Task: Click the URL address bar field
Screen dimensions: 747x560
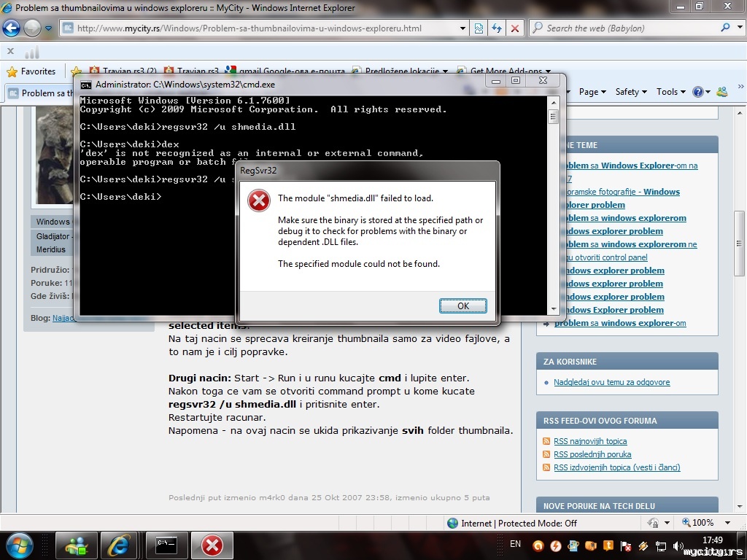Action: tap(264, 28)
